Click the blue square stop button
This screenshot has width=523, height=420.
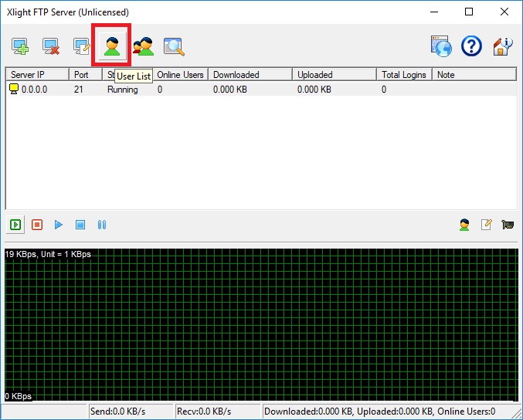[x=80, y=225]
